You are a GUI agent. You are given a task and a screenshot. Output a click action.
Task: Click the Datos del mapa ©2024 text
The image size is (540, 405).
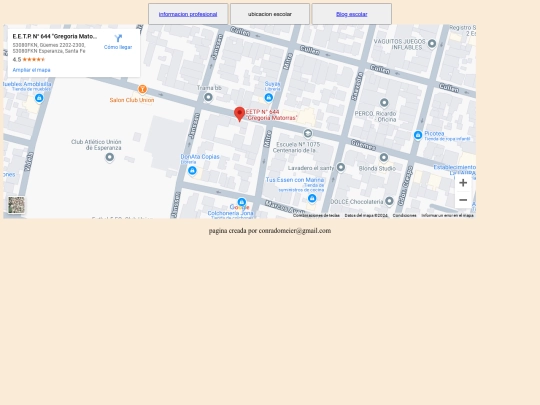coord(366,216)
